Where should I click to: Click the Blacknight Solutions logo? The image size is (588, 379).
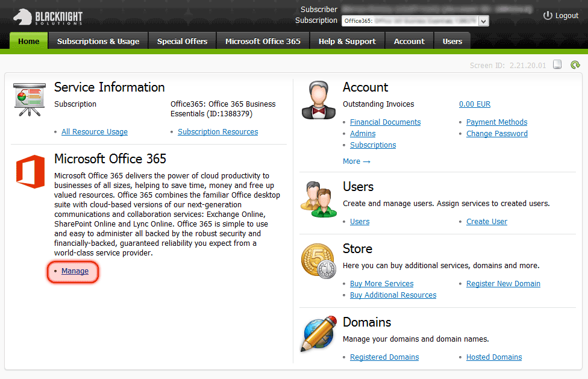coord(48,16)
